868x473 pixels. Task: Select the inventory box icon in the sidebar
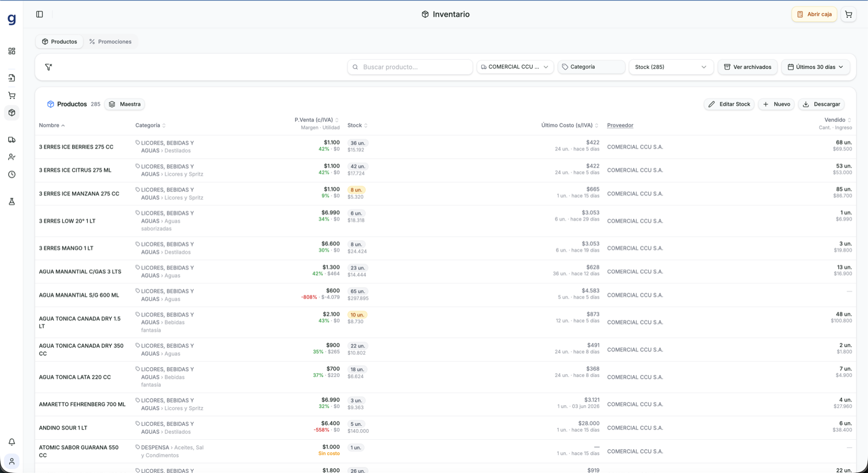11,112
